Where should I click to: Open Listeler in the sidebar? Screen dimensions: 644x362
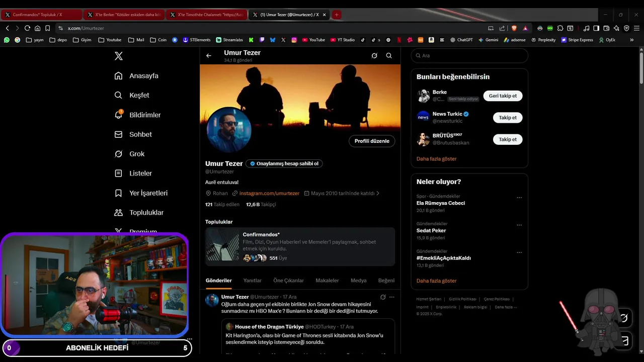pyautogui.click(x=133, y=173)
